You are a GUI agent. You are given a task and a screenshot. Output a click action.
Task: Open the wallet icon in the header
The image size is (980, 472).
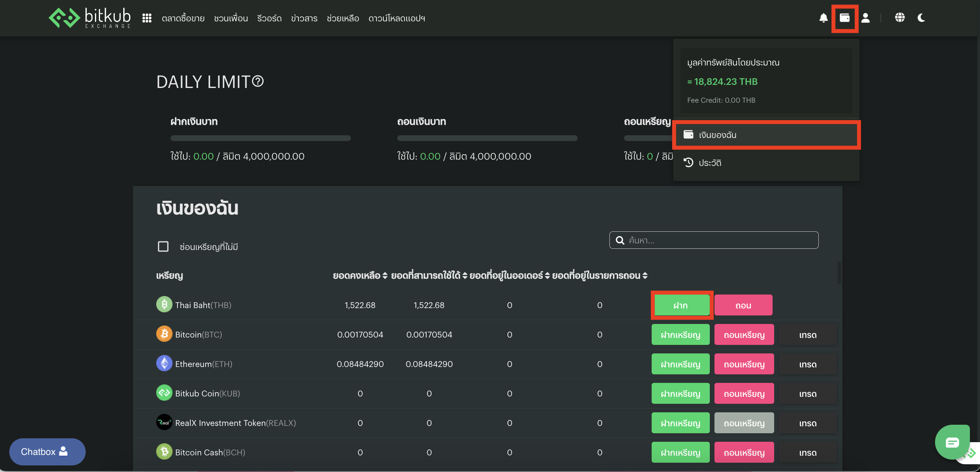tap(844, 18)
